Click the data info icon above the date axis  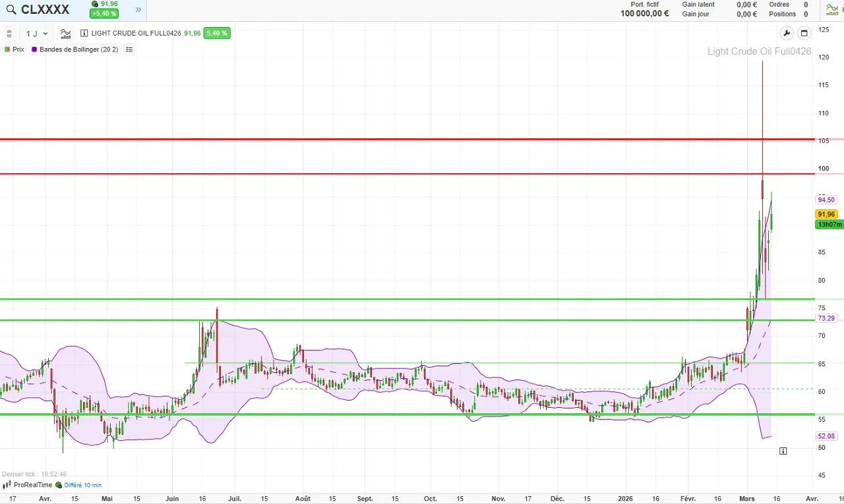pyautogui.click(x=783, y=451)
